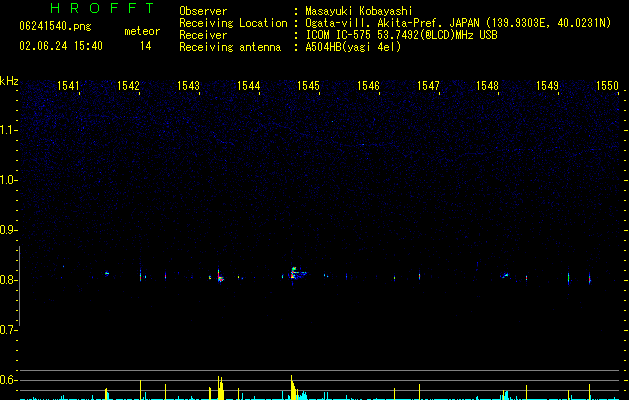Click the 1546 time axis label
This screenshot has height=400, width=629.
pyautogui.click(x=368, y=85)
